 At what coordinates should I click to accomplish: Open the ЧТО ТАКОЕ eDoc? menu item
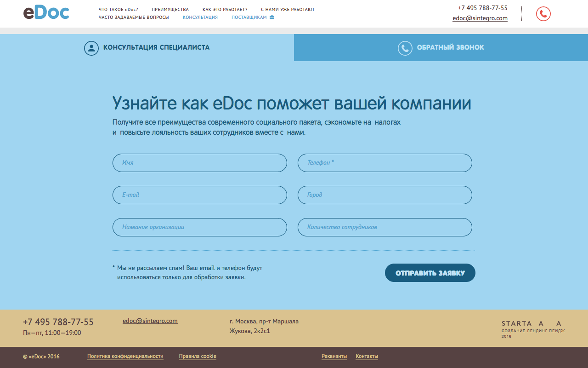[x=119, y=9]
